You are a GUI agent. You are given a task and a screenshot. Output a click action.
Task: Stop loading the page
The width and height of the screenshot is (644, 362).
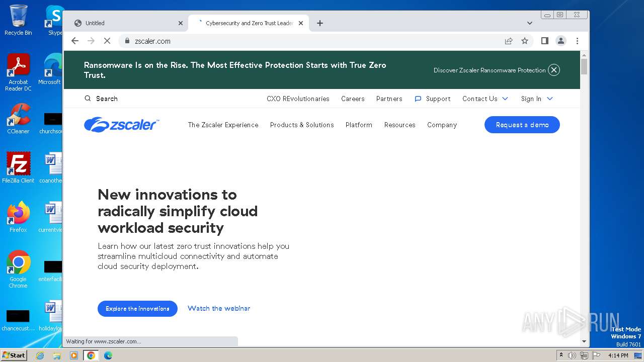click(107, 41)
